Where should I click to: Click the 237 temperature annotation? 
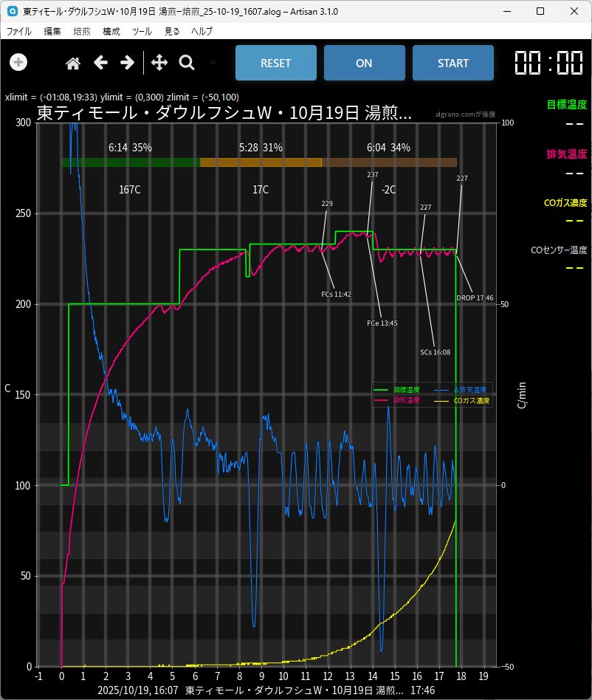tap(373, 175)
